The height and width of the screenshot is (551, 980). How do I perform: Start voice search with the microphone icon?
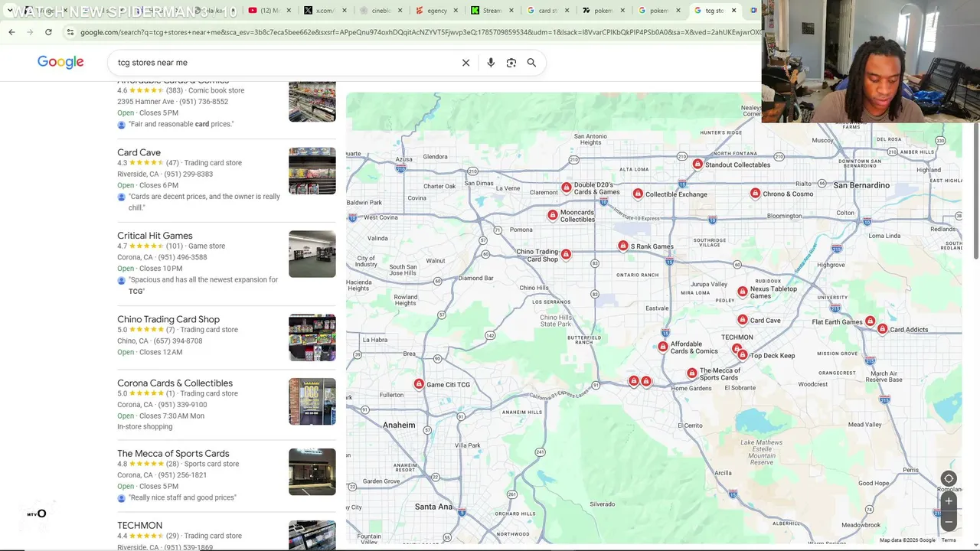click(491, 63)
